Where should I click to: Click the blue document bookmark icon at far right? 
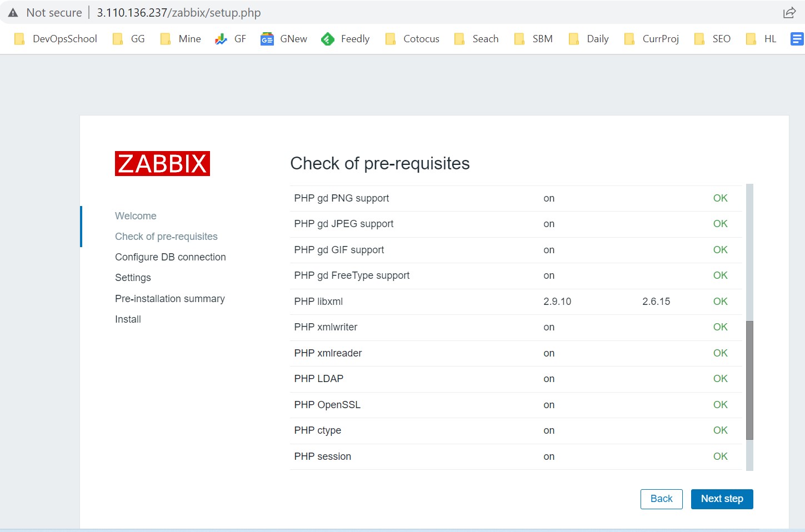[x=797, y=39]
